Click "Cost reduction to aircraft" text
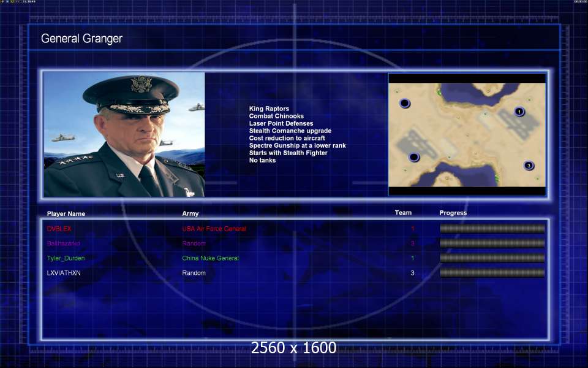 pyautogui.click(x=287, y=138)
